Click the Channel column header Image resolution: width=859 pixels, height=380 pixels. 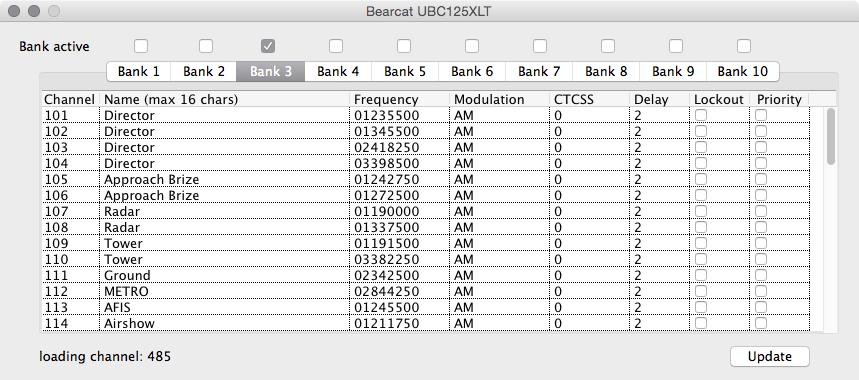pos(71,99)
